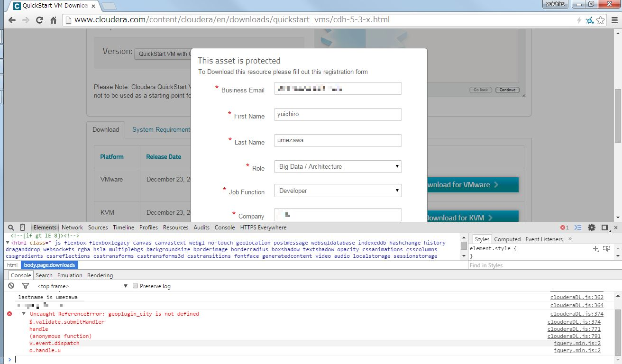Click the Download for VMware button

(x=473, y=185)
